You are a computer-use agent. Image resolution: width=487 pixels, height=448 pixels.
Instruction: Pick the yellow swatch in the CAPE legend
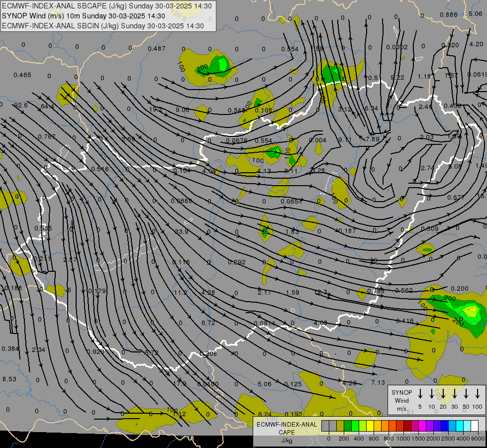[x=370, y=426]
